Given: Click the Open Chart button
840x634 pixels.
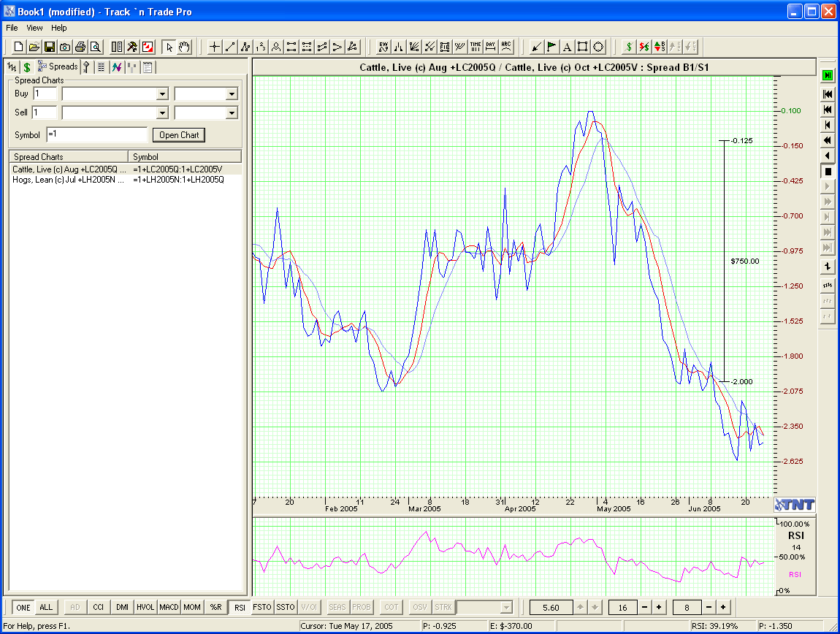Looking at the screenshot, I should [x=179, y=135].
